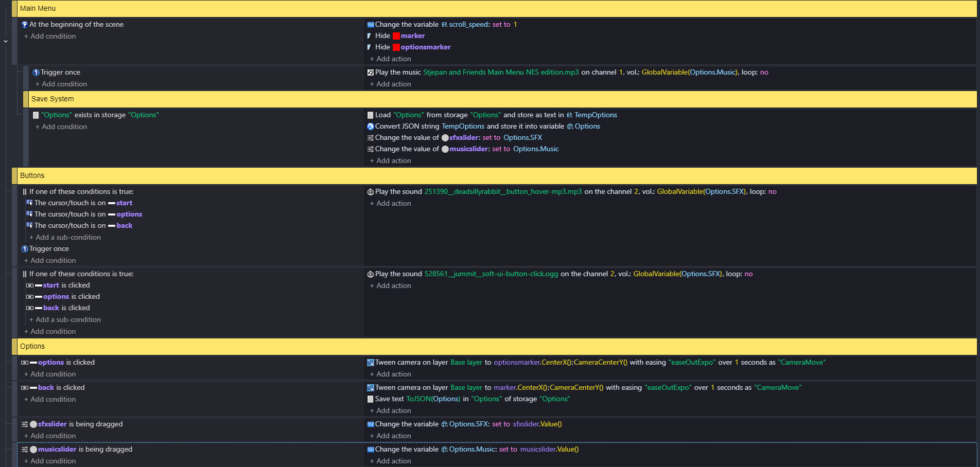Click the button_hover Play the sound action icon
Image resolution: width=980 pixels, height=467 pixels.
tap(370, 192)
